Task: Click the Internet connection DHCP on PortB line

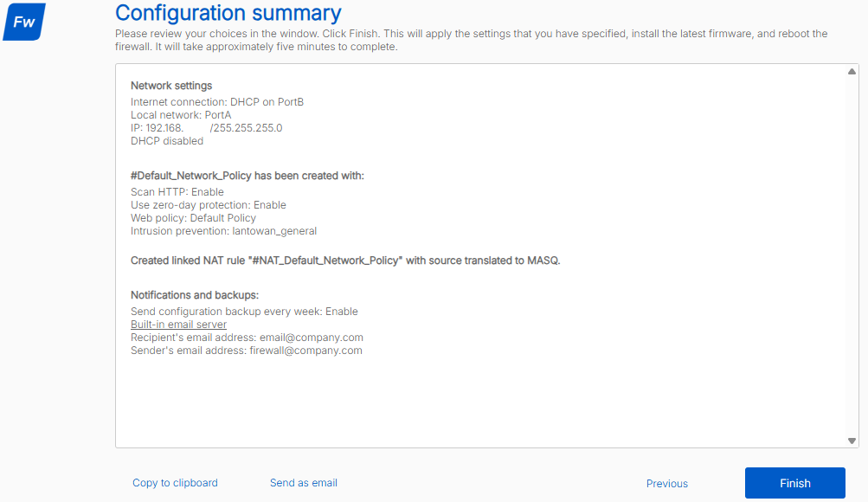Action: click(216, 102)
